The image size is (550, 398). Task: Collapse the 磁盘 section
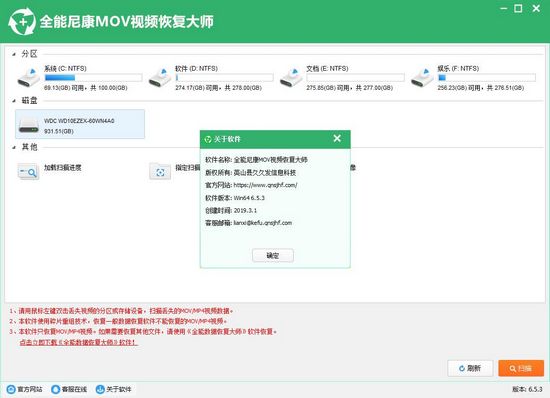point(14,101)
